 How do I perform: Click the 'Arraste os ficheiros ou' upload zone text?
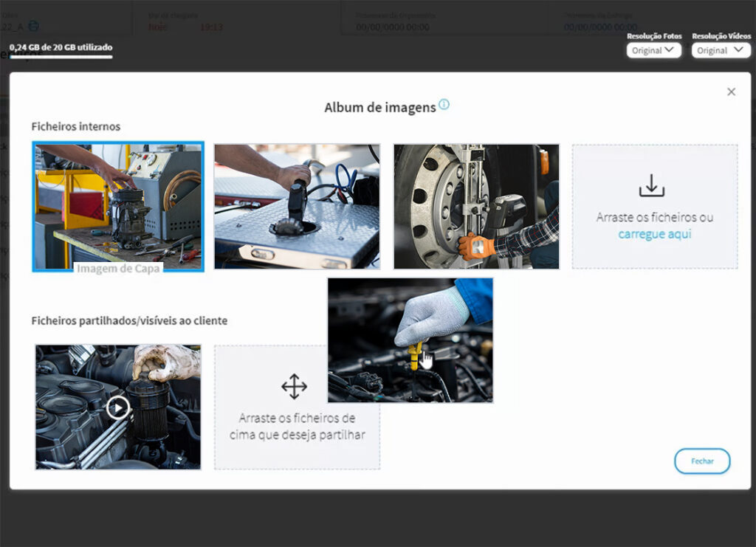coord(654,218)
